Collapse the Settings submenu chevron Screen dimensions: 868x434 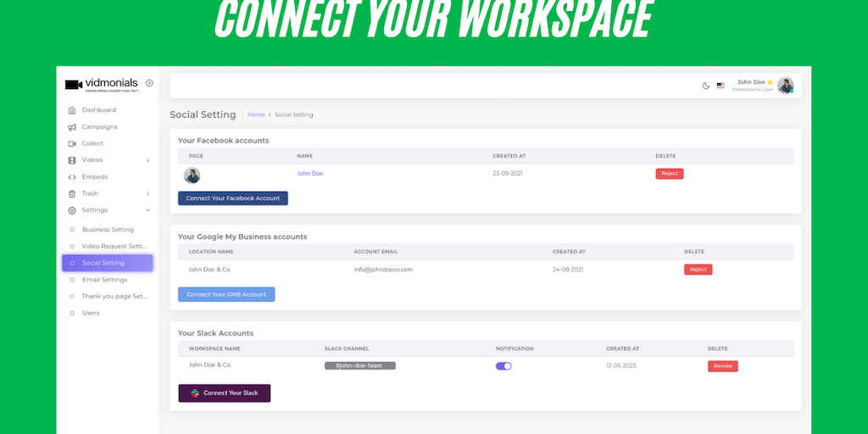pyautogui.click(x=147, y=210)
